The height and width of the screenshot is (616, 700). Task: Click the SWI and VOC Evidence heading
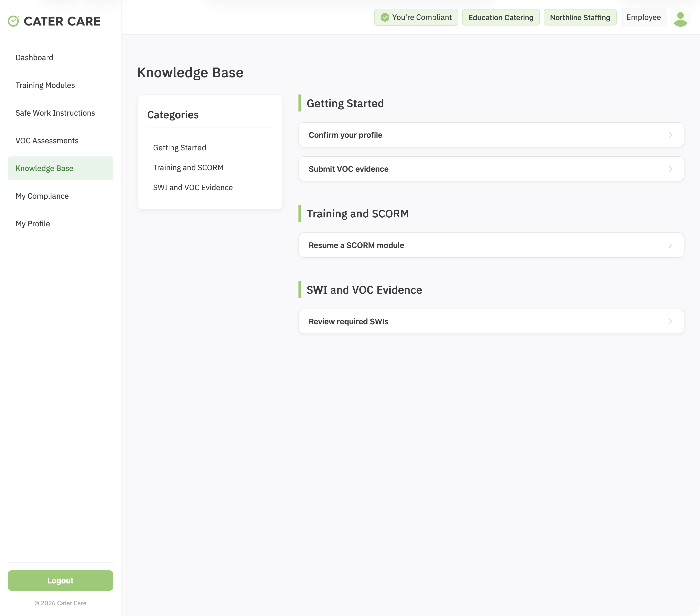[364, 290]
